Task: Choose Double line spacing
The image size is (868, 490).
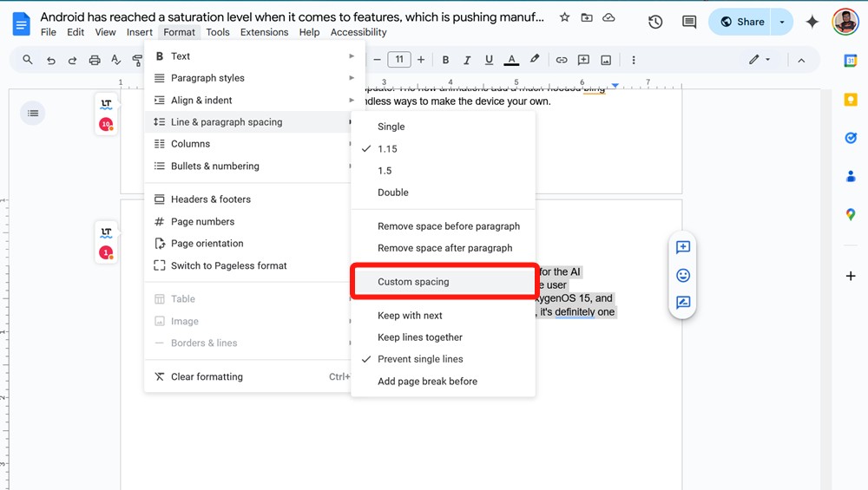Action: (392, 193)
